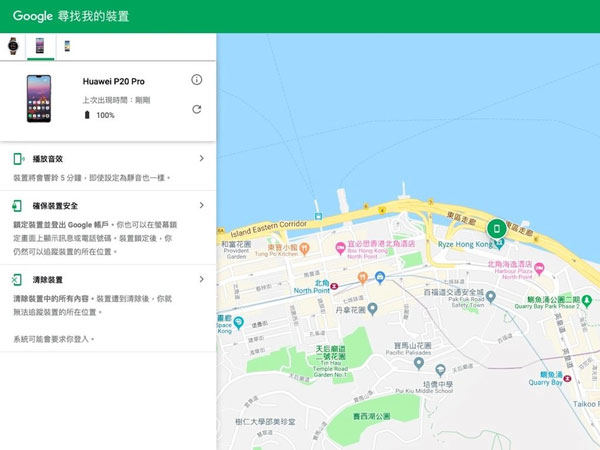Click the 樹仁大學邵美珍堂 label
600x450 pixels.
click(x=265, y=422)
